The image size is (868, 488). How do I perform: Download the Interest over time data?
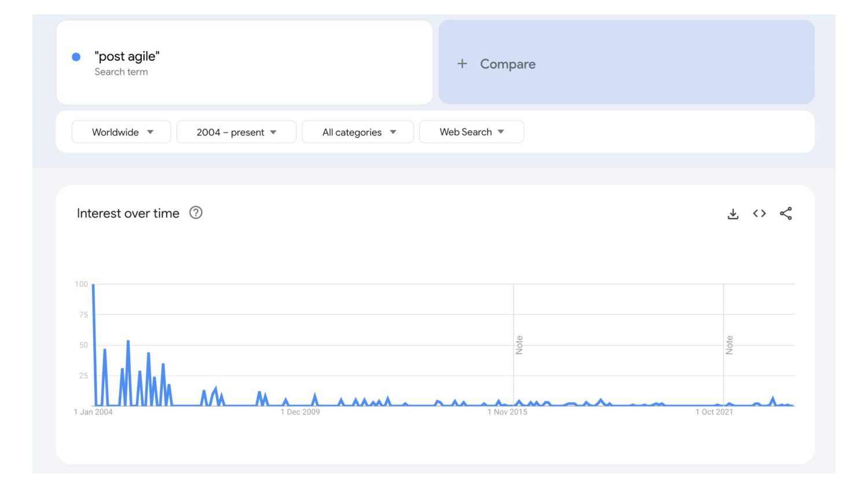pyautogui.click(x=733, y=214)
